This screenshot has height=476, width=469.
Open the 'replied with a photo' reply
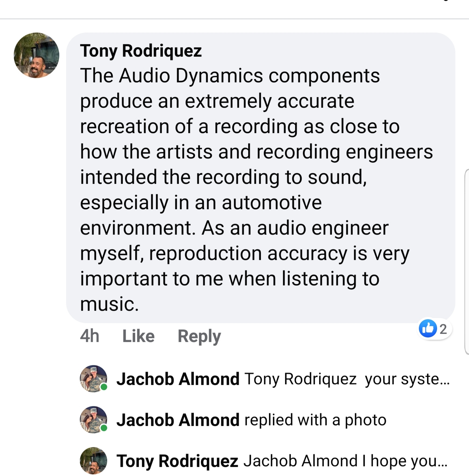click(315, 420)
